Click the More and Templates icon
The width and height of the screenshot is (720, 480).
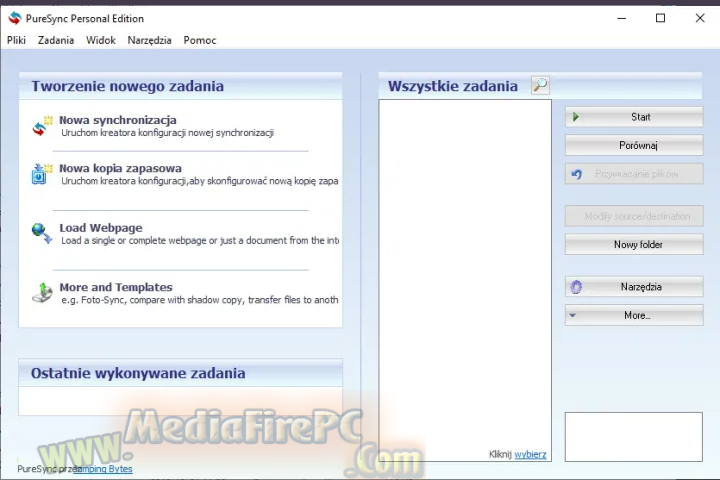(x=42, y=293)
